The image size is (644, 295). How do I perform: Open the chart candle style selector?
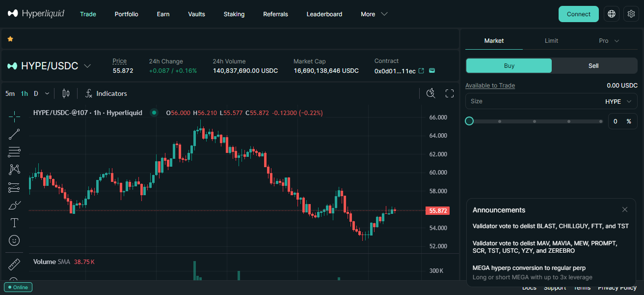pyautogui.click(x=66, y=93)
